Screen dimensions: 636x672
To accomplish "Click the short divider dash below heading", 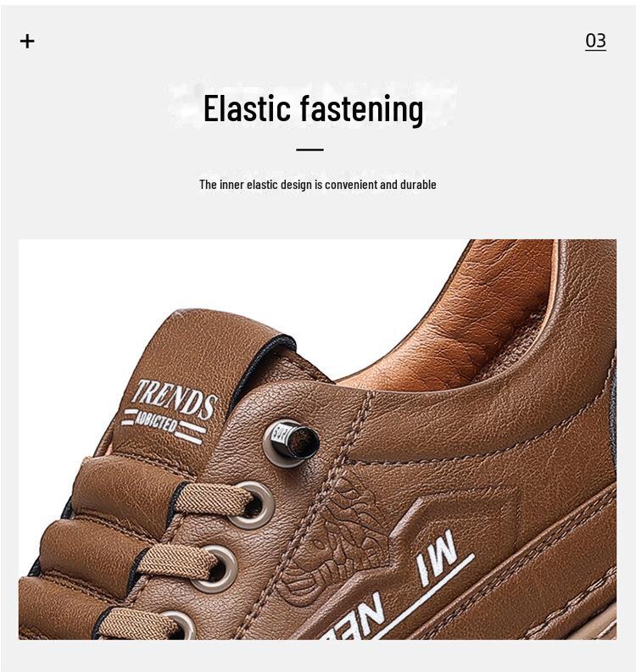I will tap(310, 150).
